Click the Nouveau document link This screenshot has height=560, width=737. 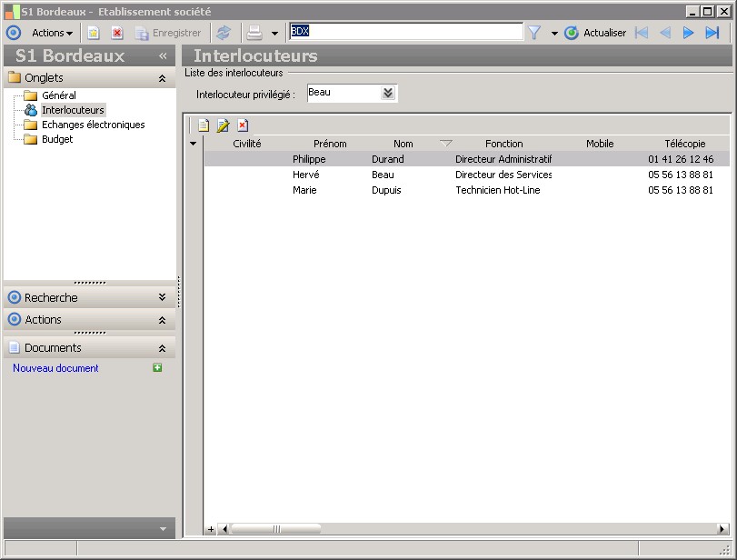coord(55,368)
